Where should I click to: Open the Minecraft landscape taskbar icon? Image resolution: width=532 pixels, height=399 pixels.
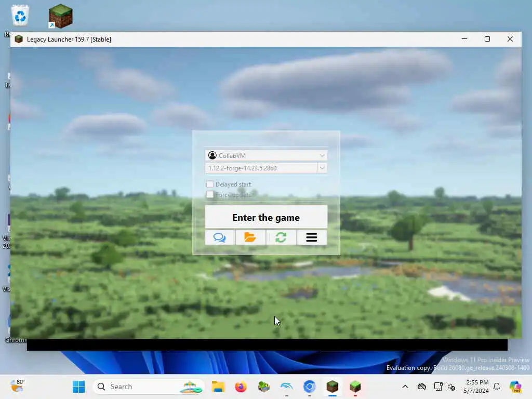pyautogui.click(x=263, y=387)
